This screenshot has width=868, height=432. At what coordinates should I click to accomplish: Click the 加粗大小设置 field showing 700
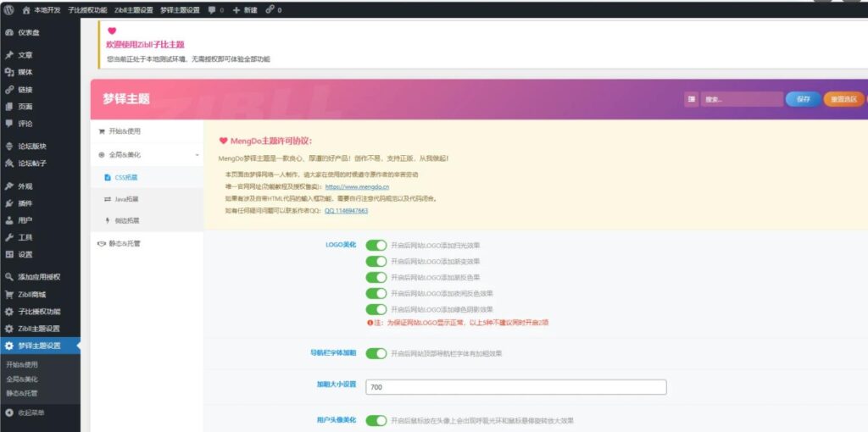tap(516, 387)
